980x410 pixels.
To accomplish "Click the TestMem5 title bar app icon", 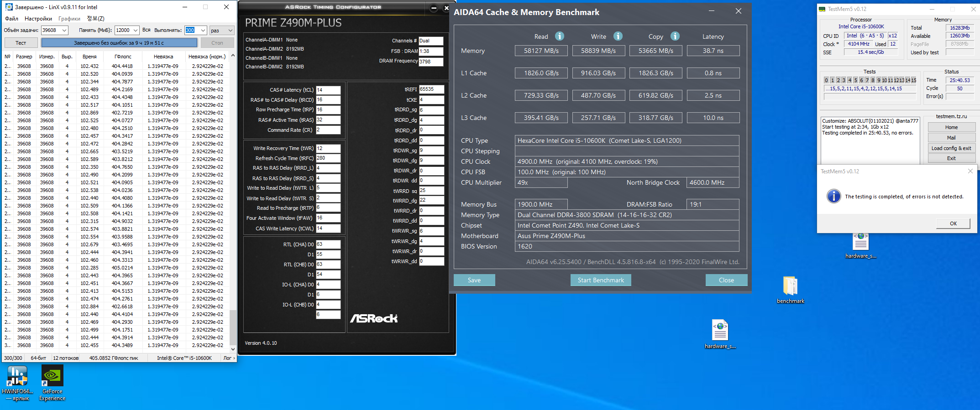I will 822,9.
